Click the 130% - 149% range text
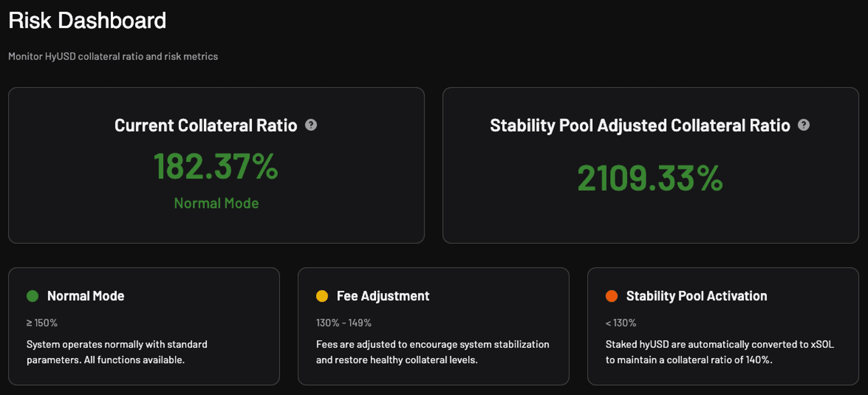Image resolution: width=868 pixels, height=395 pixels. 344,323
